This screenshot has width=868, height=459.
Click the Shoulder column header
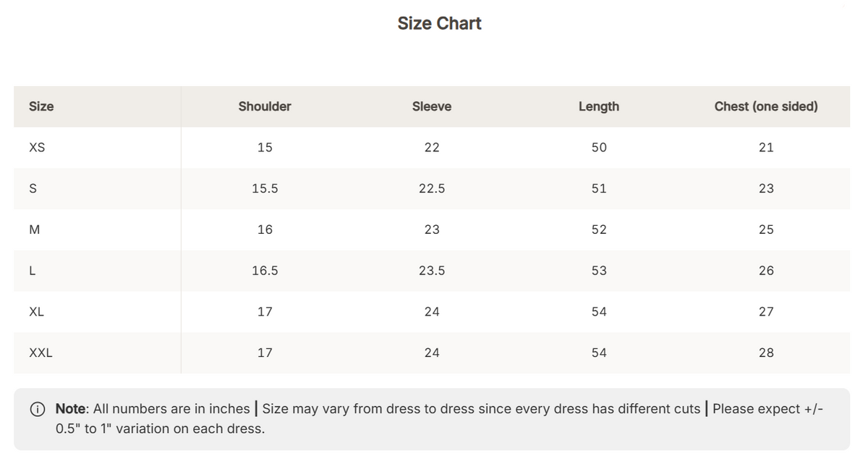tap(265, 106)
